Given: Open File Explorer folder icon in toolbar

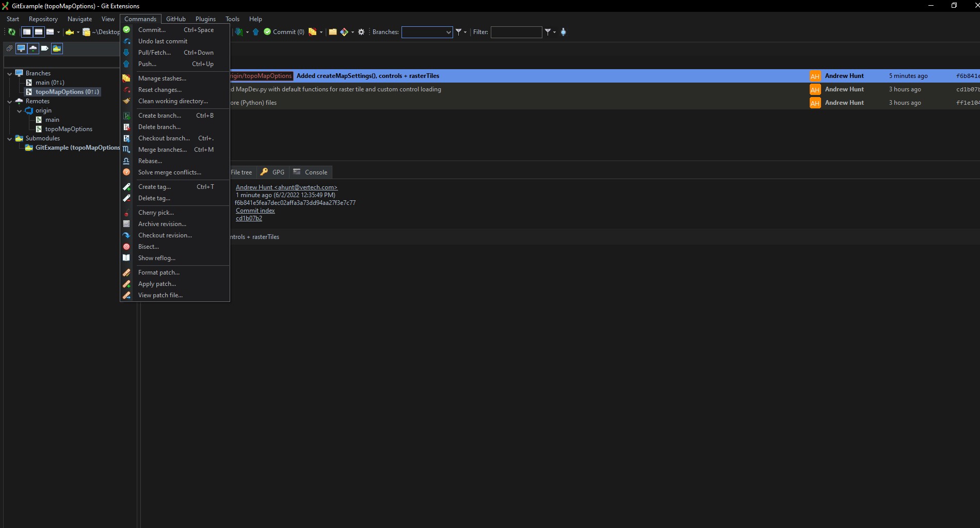Looking at the screenshot, I should 333,32.
